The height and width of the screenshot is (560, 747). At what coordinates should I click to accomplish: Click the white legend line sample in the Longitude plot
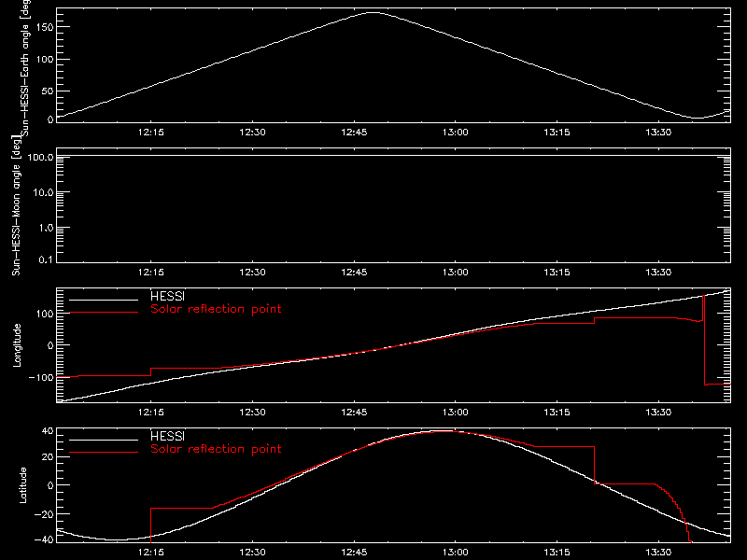pyautogui.click(x=104, y=300)
